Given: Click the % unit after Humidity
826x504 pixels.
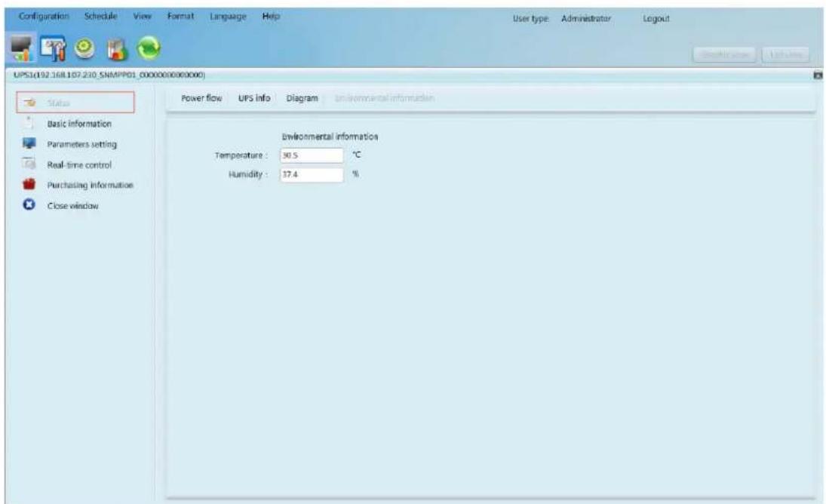Looking at the screenshot, I should tap(355, 174).
